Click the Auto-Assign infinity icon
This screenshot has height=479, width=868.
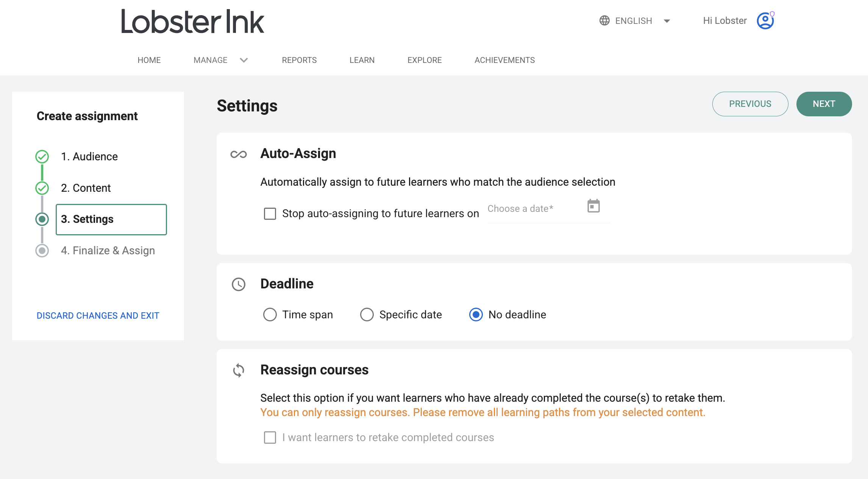[x=239, y=154]
